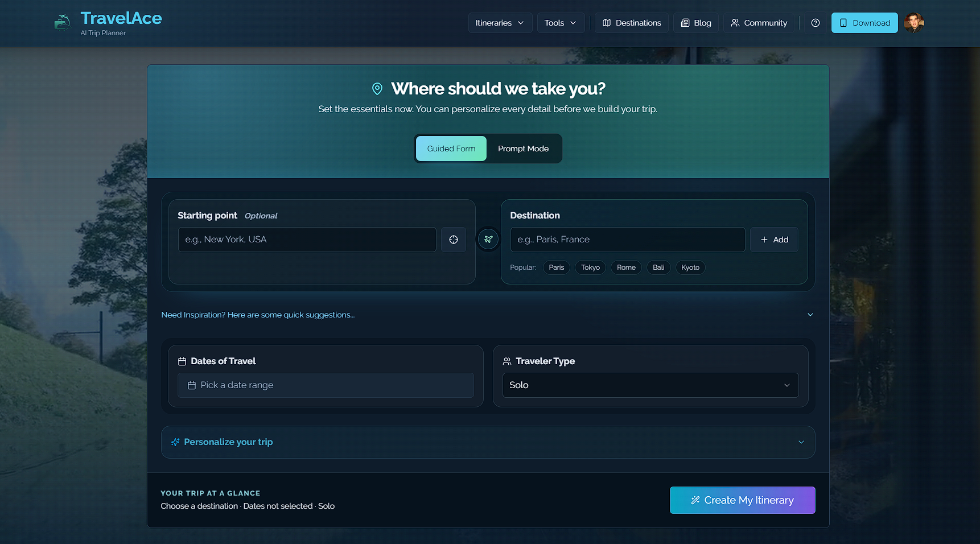Click the help question mark icon

[x=815, y=23]
